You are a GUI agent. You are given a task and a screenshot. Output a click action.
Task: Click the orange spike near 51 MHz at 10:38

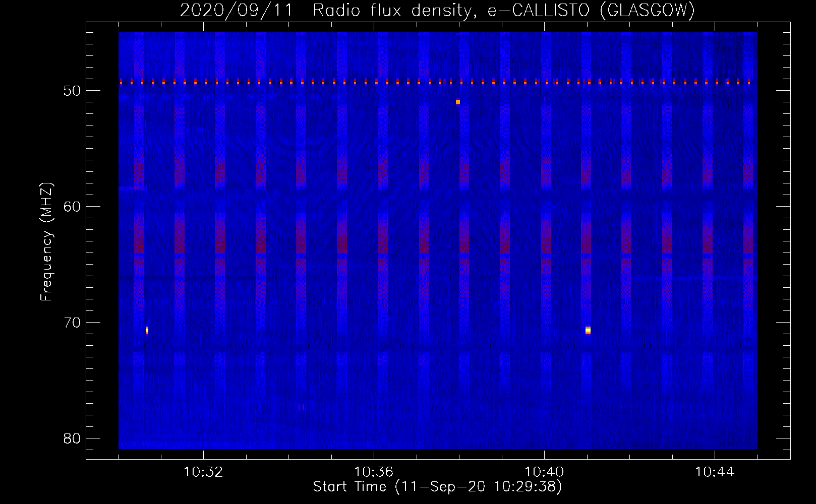point(458,101)
